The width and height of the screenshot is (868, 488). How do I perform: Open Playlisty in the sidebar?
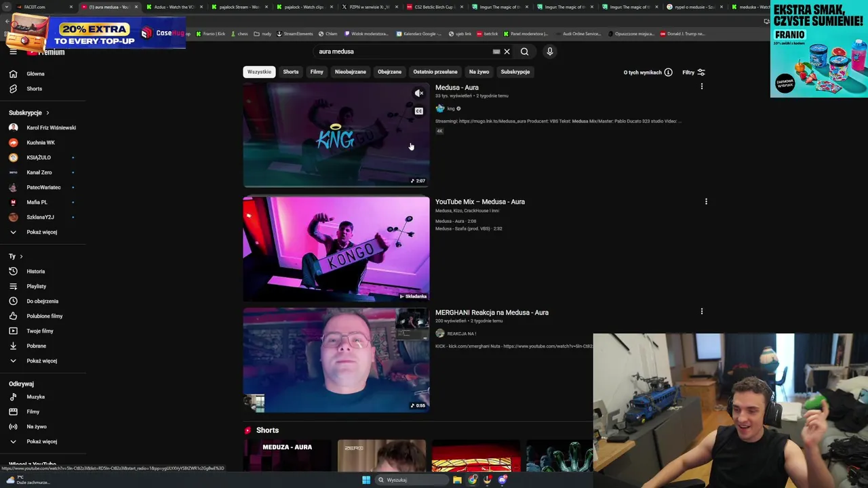[37, 286]
